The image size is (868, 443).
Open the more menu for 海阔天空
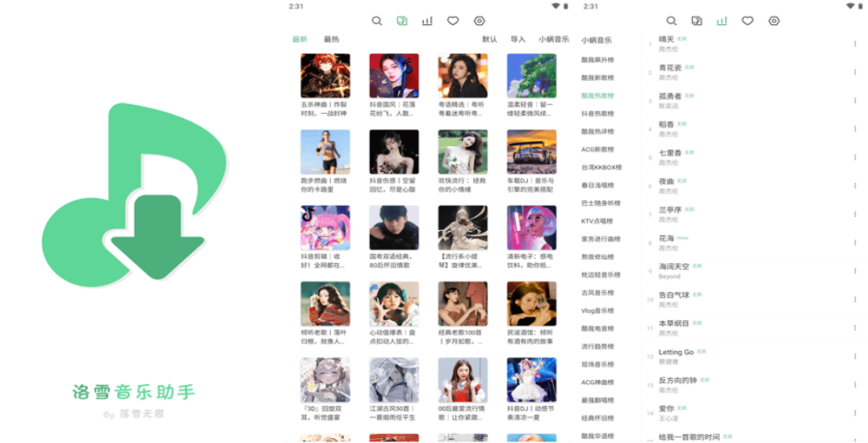[x=855, y=271]
